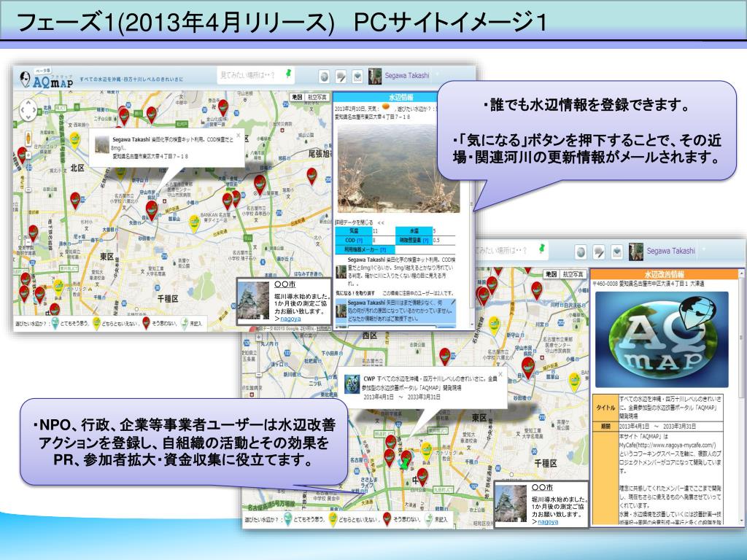The width and height of the screenshot is (747, 560).
Task: Open ○○市 link in upper map ad box
Action: [x=285, y=284]
